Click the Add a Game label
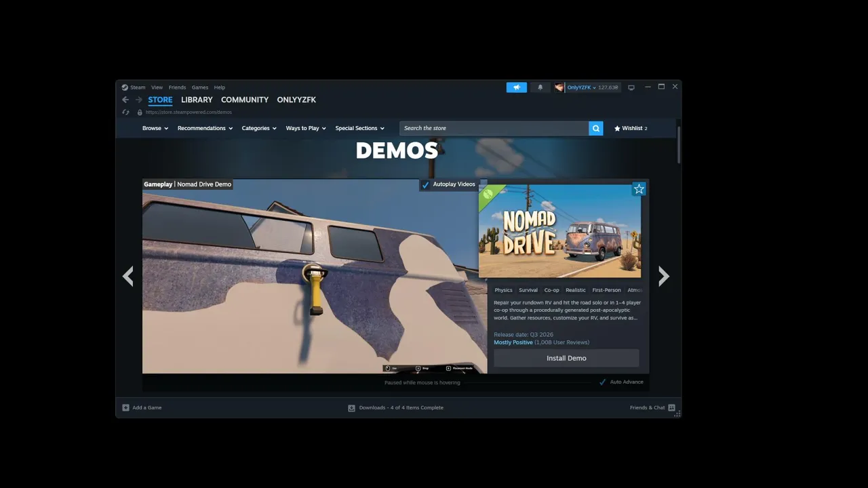Viewport: 868px width, 488px height. point(147,407)
